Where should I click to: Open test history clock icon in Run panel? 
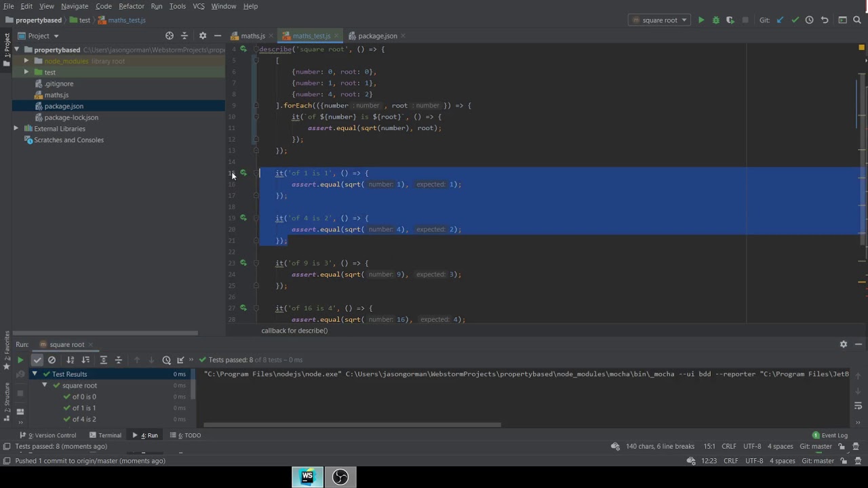point(166,360)
